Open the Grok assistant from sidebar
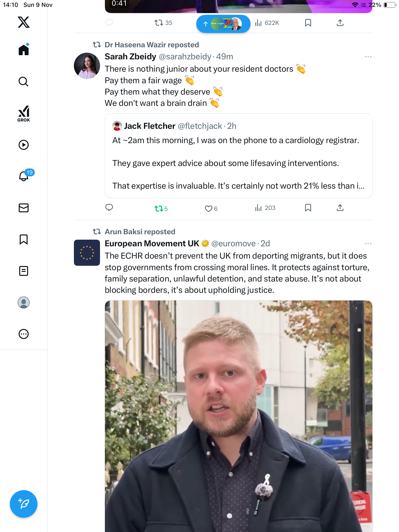Image resolution: width=399 pixels, height=532 pixels. (24, 114)
